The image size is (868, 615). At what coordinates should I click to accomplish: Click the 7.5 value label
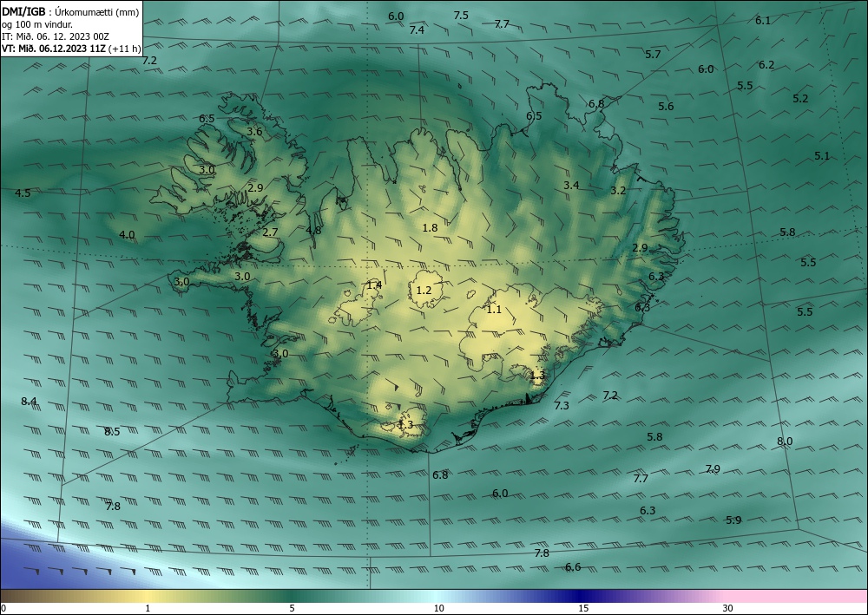click(461, 16)
